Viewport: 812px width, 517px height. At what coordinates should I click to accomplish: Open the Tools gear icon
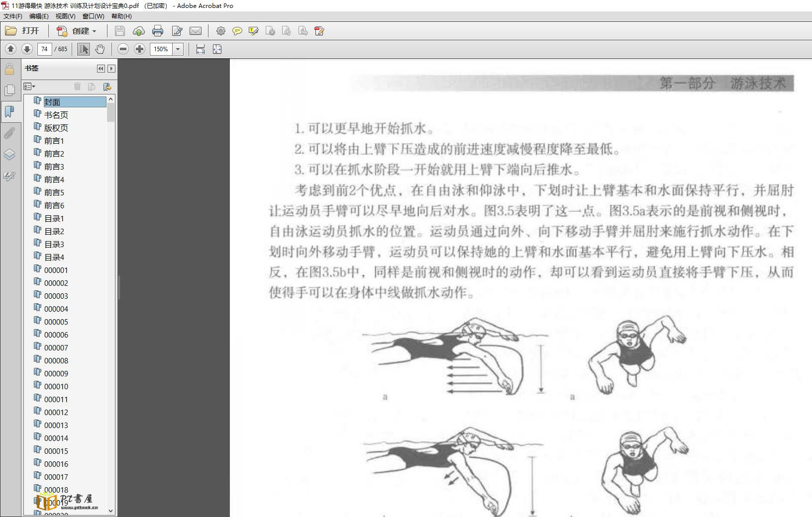point(221,31)
